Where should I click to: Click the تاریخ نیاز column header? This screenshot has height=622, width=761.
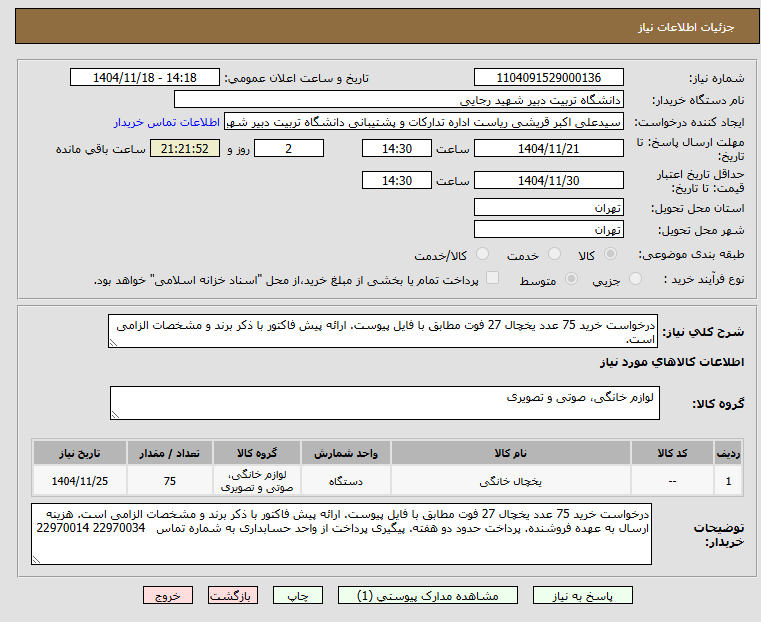80,453
